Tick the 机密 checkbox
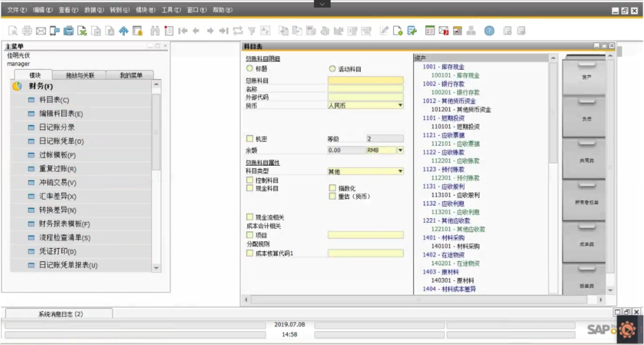Screen dimensions: 644x345 (250, 138)
